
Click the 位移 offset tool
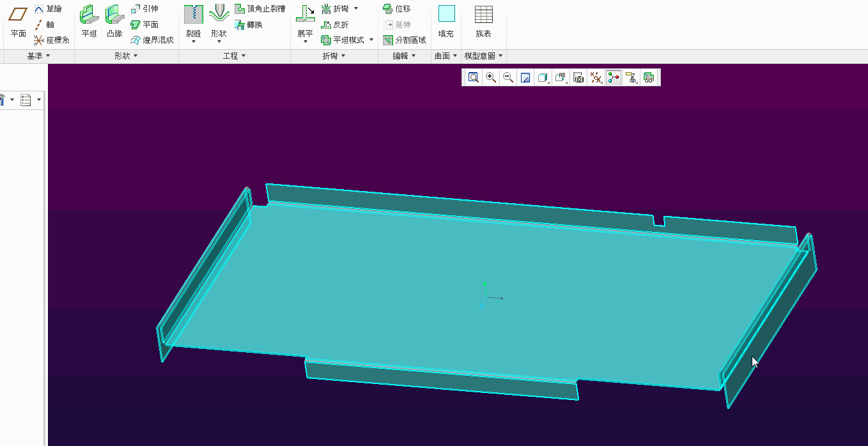(397, 9)
